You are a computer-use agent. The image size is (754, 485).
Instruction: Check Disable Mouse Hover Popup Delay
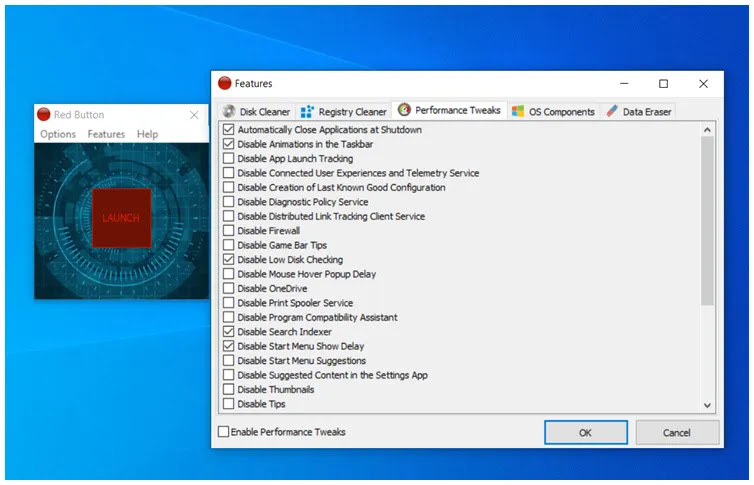pyautogui.click(x=229, y=274)
